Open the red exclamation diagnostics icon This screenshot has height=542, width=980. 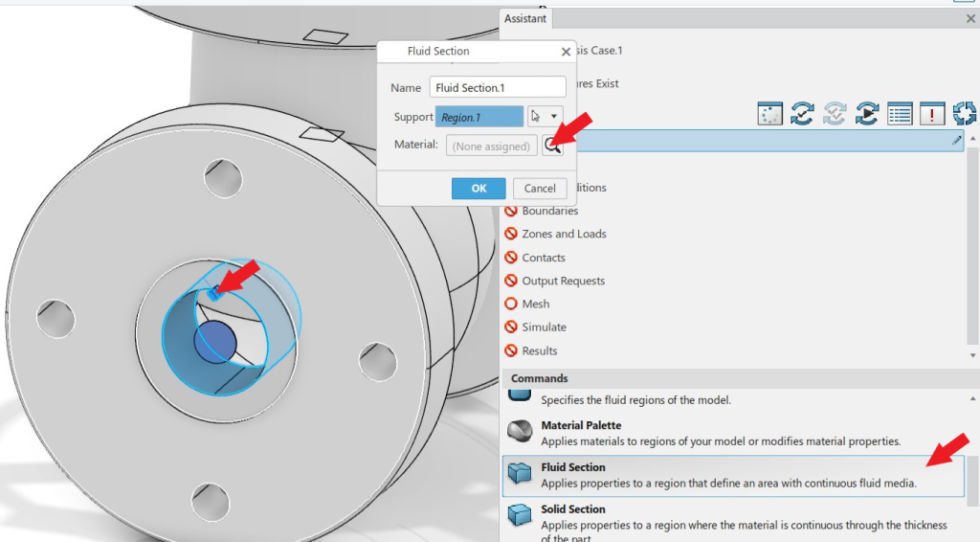(932, 114)
